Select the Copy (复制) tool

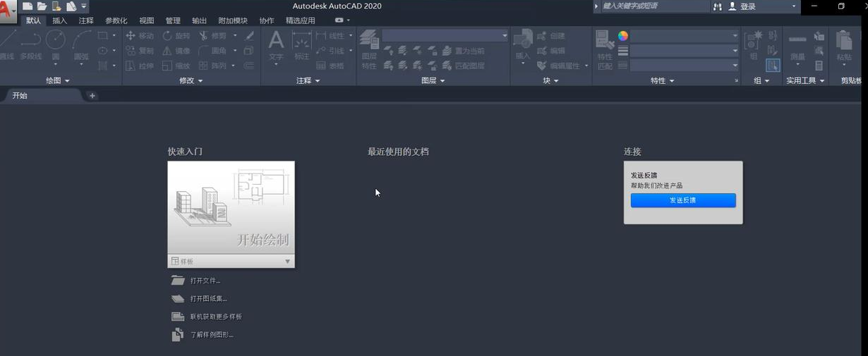[139, 51]
